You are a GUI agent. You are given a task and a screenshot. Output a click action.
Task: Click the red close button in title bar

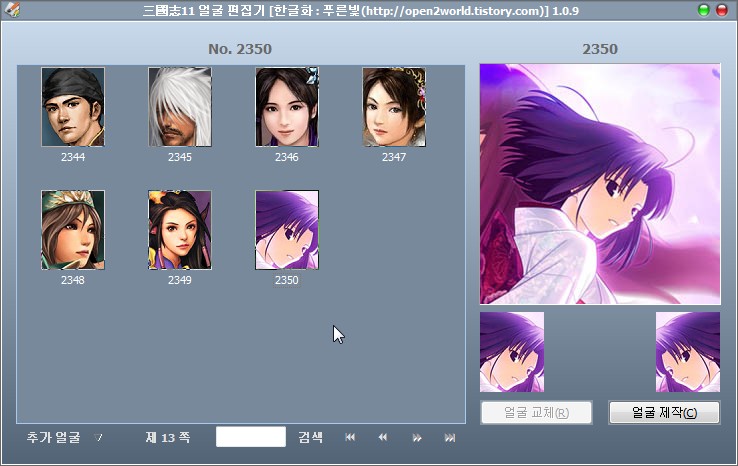pos(722,10)
